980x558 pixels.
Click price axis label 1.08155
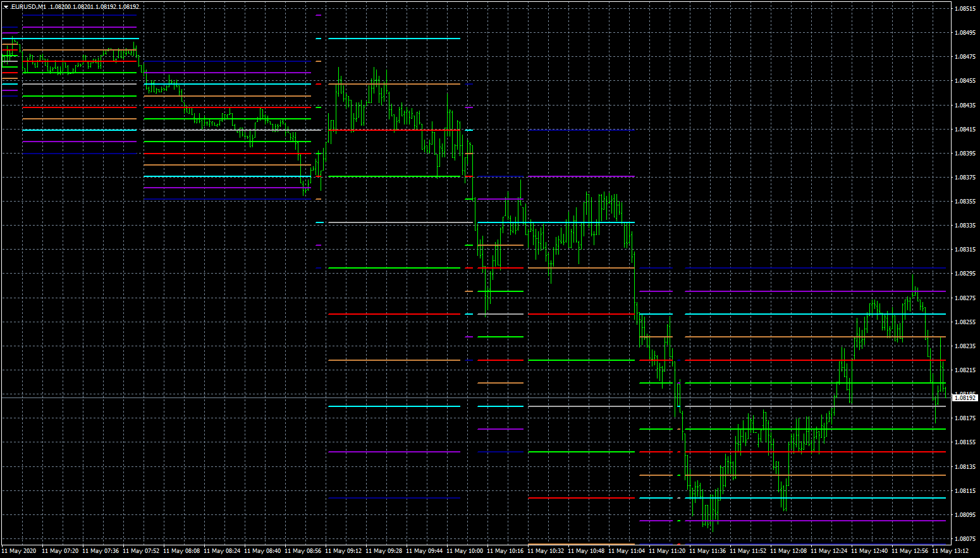pyautogui.click(x=965, y=442)
